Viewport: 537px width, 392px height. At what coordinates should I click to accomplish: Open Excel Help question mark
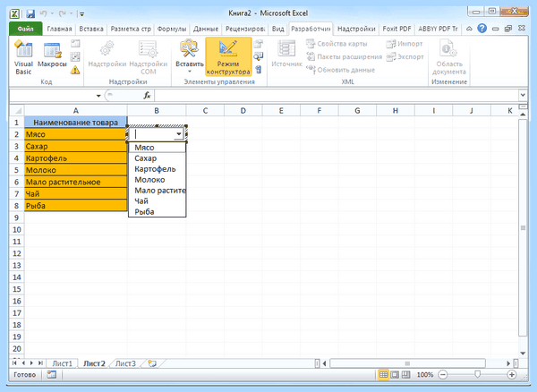click(482, 29)
